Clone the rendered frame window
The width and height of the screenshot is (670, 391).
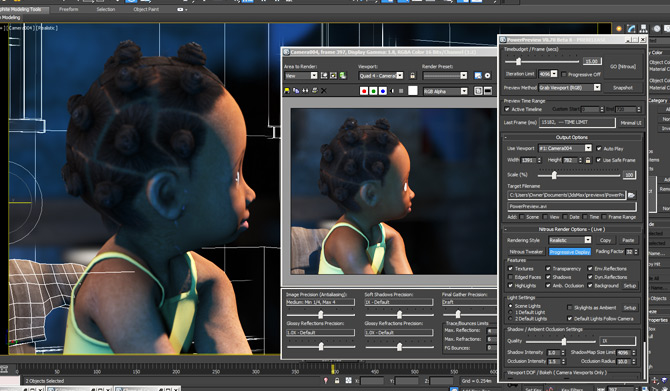coord(305,91)
